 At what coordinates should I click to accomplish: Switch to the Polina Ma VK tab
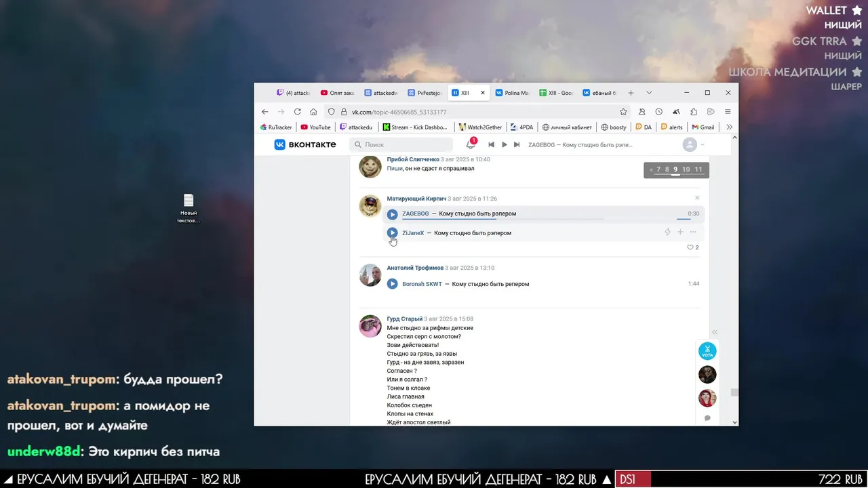[x=512, y=93]
